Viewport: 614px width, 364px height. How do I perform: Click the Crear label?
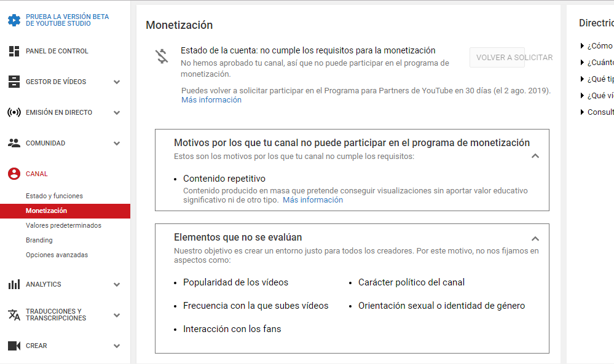[36, 346]
